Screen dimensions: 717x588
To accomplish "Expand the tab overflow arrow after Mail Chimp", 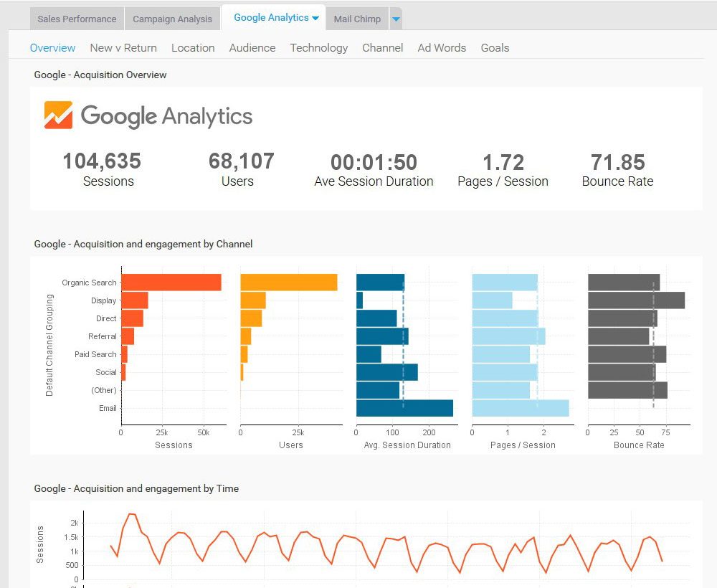I will point(397,19).
